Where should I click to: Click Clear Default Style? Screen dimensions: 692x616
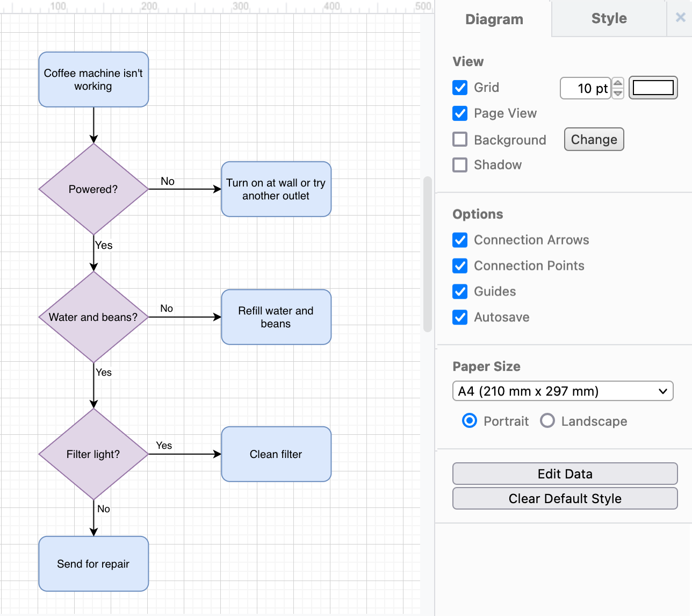point(564,498)
